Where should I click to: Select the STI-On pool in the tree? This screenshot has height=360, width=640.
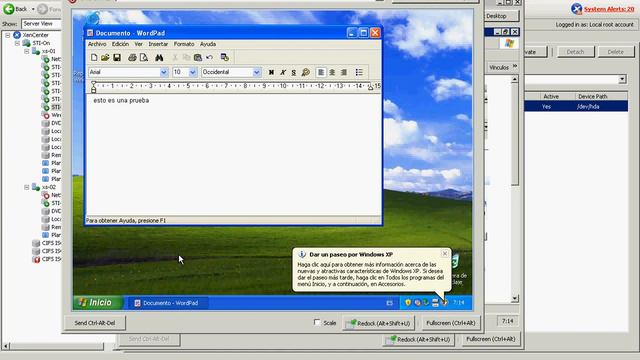coord(41,43)
